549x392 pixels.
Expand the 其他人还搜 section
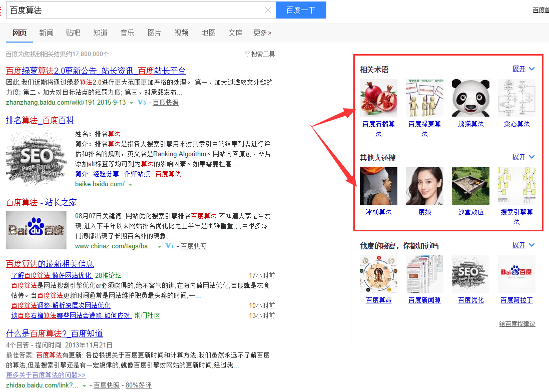(x=523, y=157)
